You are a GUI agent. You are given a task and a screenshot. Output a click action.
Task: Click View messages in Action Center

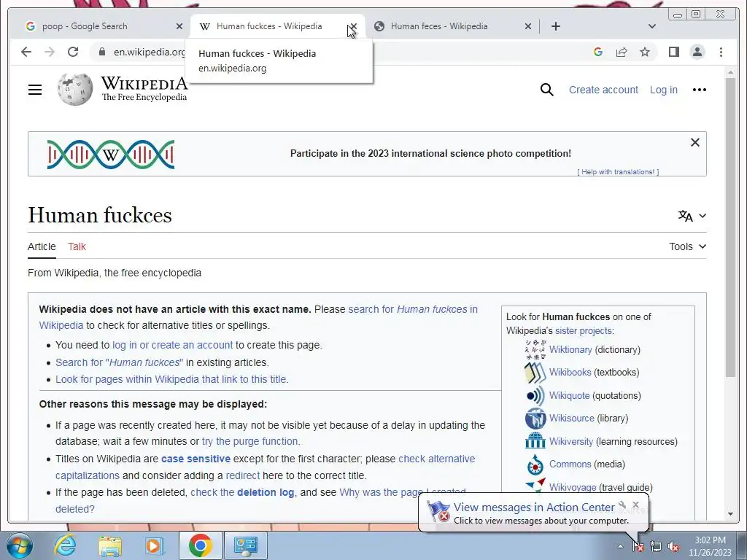533,507
